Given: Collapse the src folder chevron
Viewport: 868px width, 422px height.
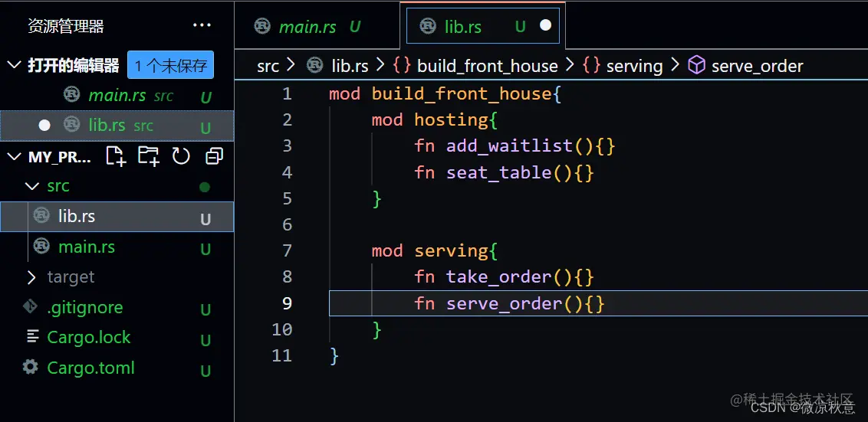Looking at the screenshot, I should [x=33, y=186].
